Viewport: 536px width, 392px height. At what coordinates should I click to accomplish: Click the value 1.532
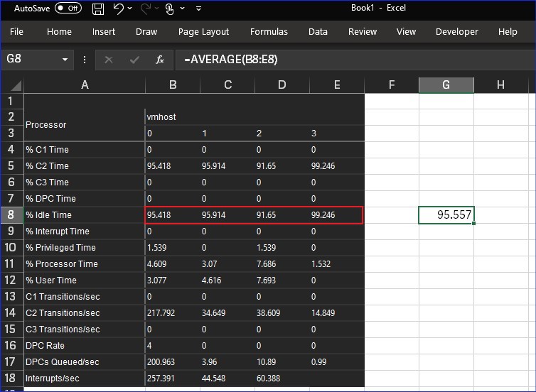click(x=321, y=264)
